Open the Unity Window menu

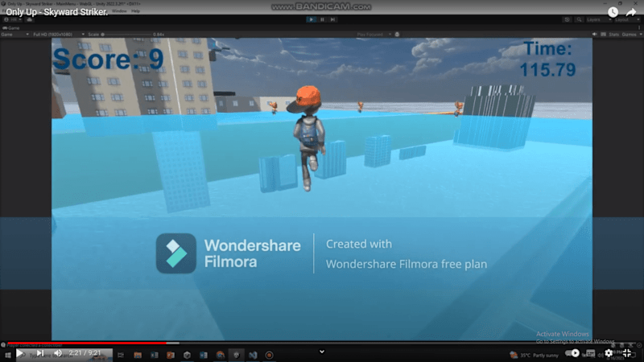[x=119, y=11]
